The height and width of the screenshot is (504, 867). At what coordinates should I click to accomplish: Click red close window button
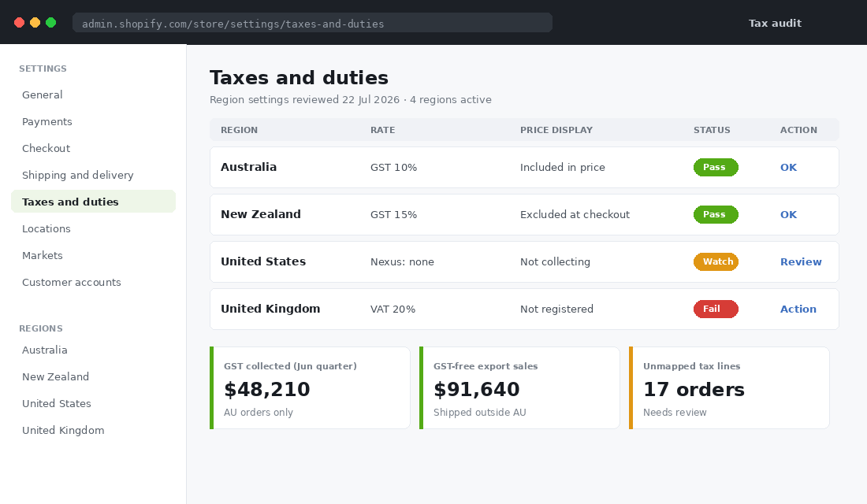pyautogui.click(x=20, y=23)
